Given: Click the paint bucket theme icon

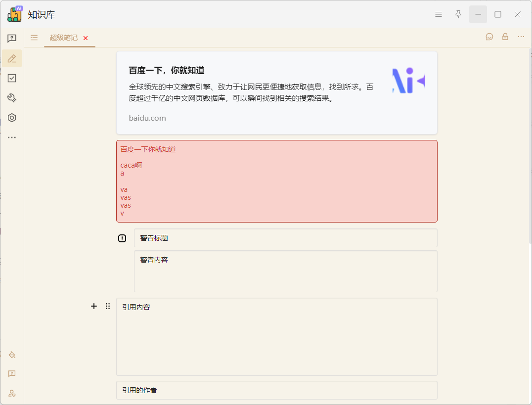Looking at the screenshot, I should [12, 355].
